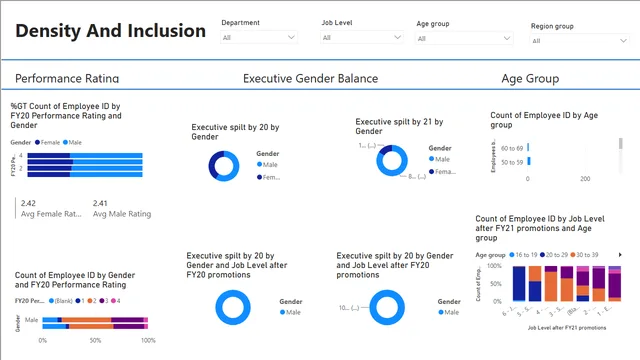Select 20 to 29 age group legend item
This screenshot has height=360, width=640.
pos(554,255)
